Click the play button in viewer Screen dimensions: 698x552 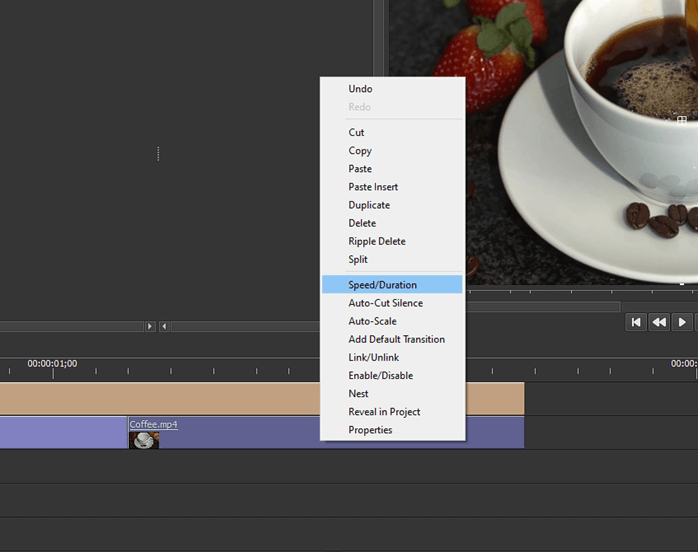pos(682,322)
